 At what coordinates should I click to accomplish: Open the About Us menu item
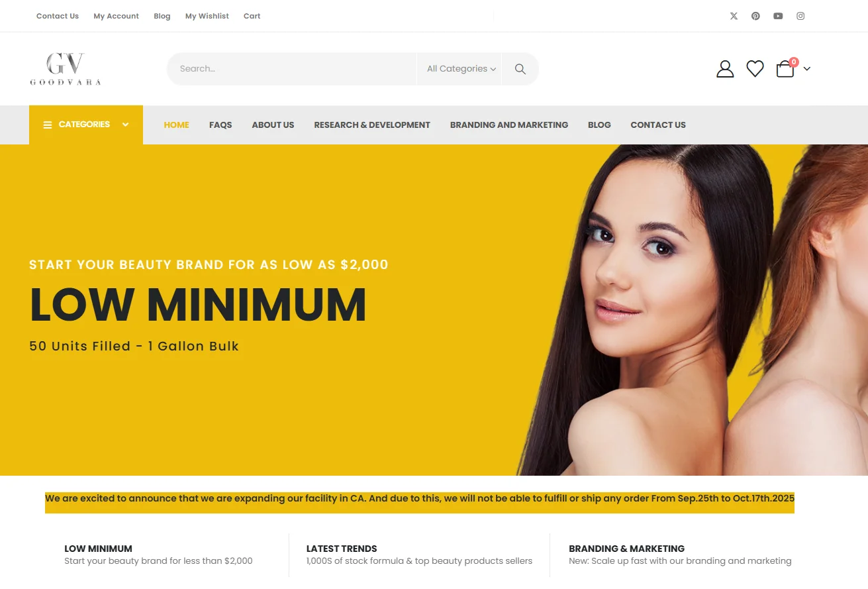(273, 125)
